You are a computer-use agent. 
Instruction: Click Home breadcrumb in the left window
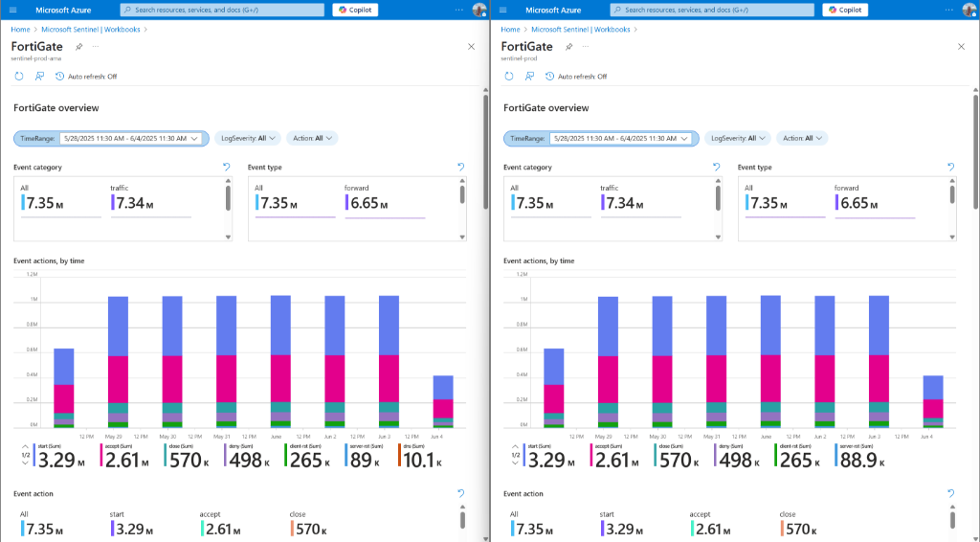pos(20,30)
